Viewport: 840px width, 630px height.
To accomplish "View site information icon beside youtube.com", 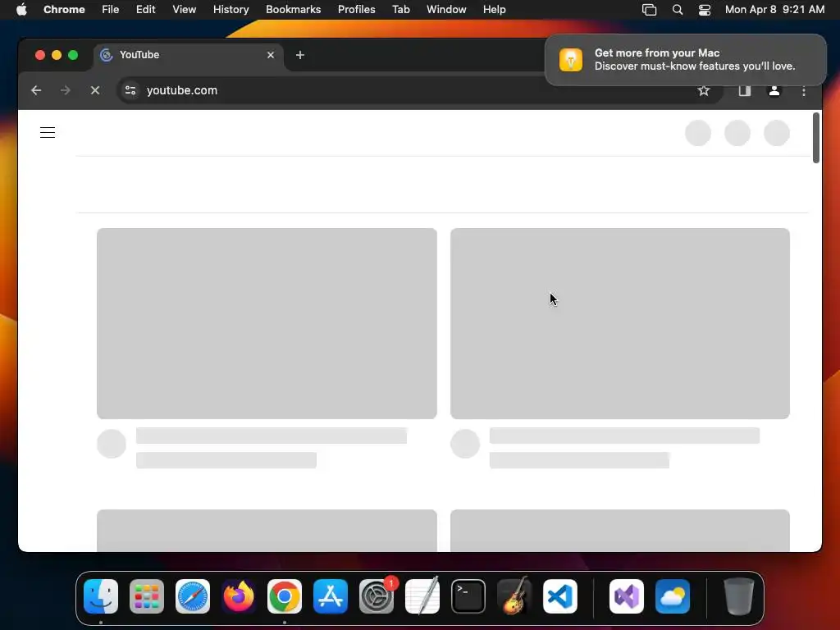I will (x=130, y=90).
